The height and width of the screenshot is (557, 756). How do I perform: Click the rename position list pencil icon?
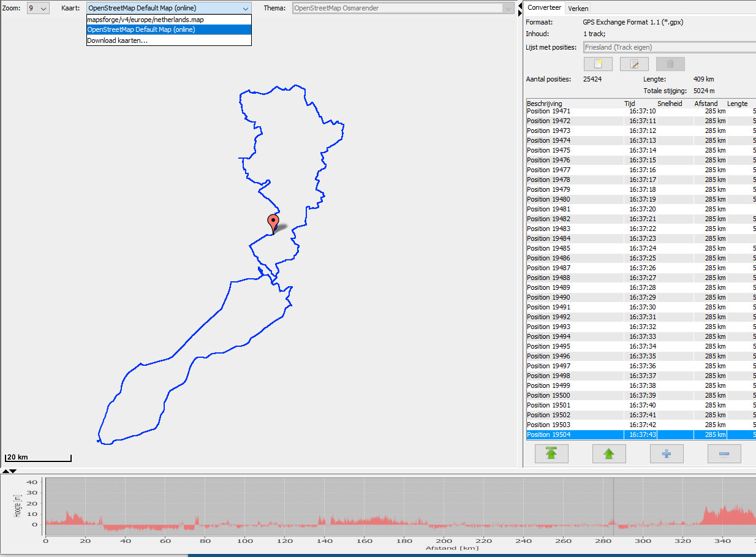[634, 64]
